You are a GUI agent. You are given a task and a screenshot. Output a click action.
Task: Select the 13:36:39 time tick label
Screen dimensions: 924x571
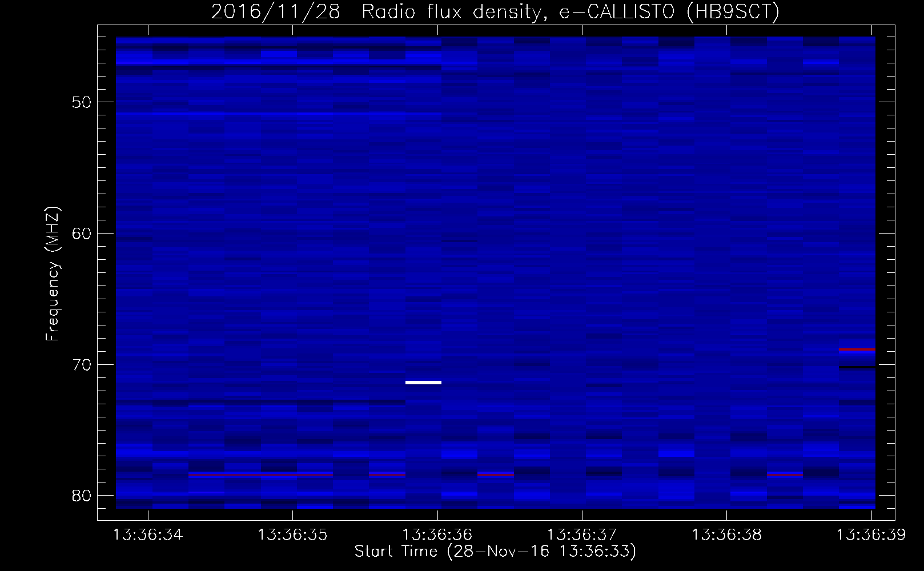pyautogui.click(x=871, y=535)
